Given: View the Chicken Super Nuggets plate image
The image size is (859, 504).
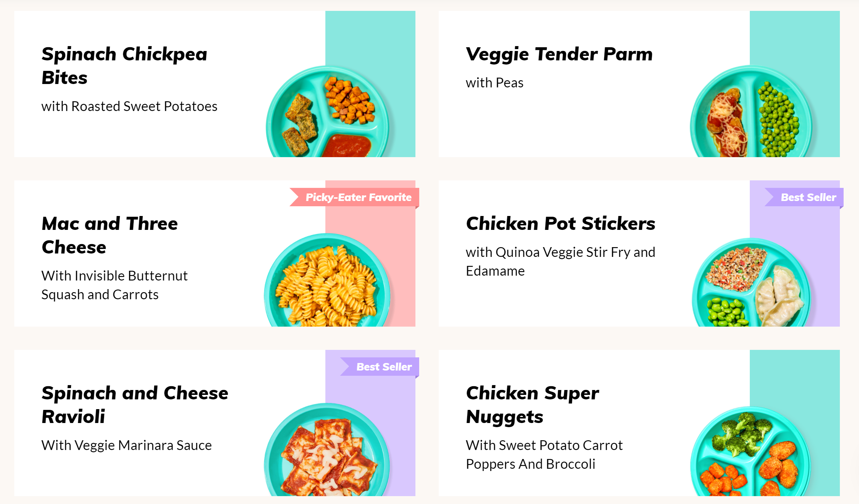Looking at the screenshot, I should [751, 451].
